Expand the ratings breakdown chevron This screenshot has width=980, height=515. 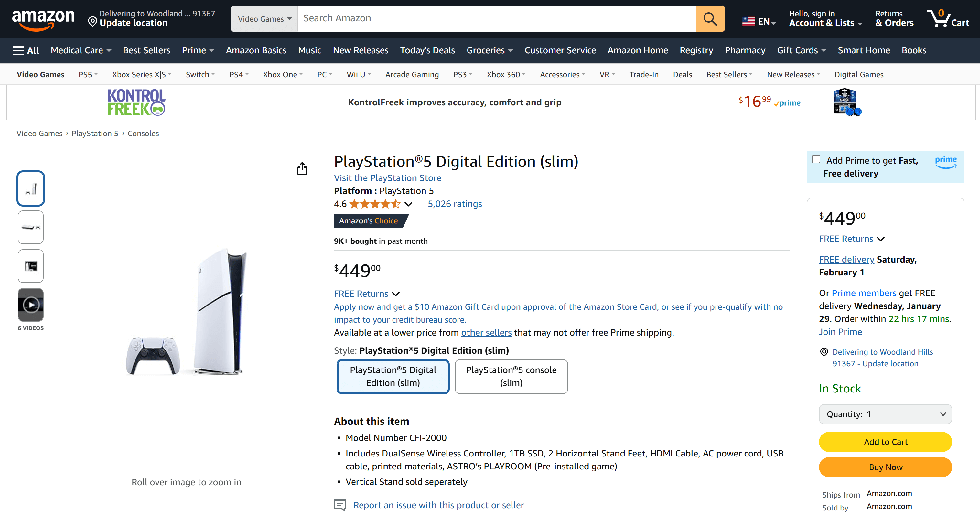click(409, 204)
